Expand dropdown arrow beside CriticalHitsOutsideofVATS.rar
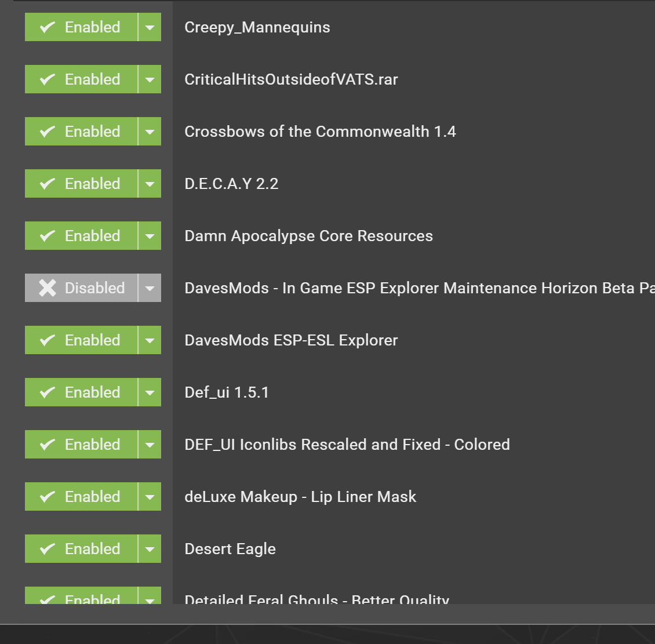655x644 pixels. (150, 79)
